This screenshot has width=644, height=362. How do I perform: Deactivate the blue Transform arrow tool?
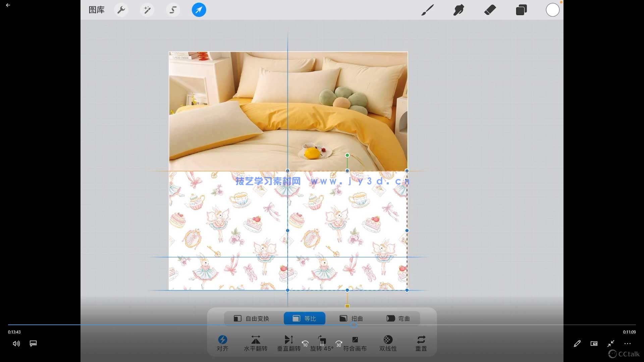click(199, 10)
